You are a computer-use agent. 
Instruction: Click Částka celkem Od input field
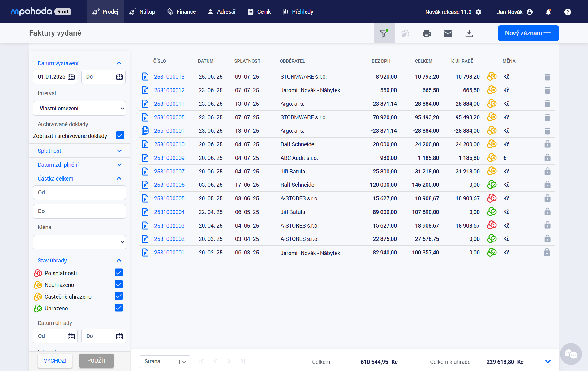(x=79, y=193)
